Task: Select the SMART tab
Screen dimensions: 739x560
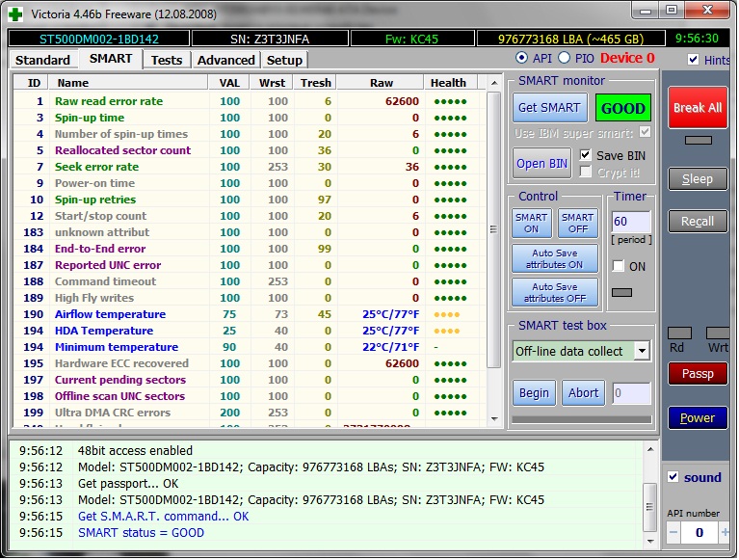Action: click(110, 59)
